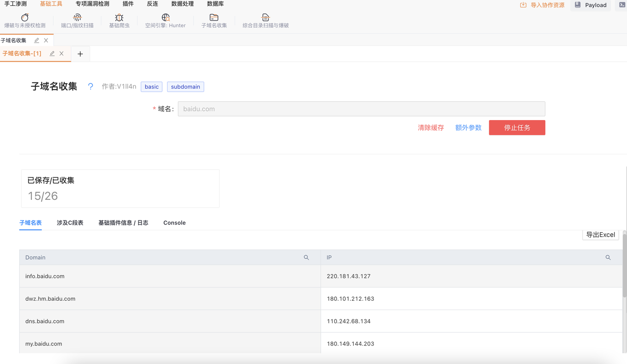Add a new tab with plus button
This screenshot has height=364, width=627.
click(80, 54)
